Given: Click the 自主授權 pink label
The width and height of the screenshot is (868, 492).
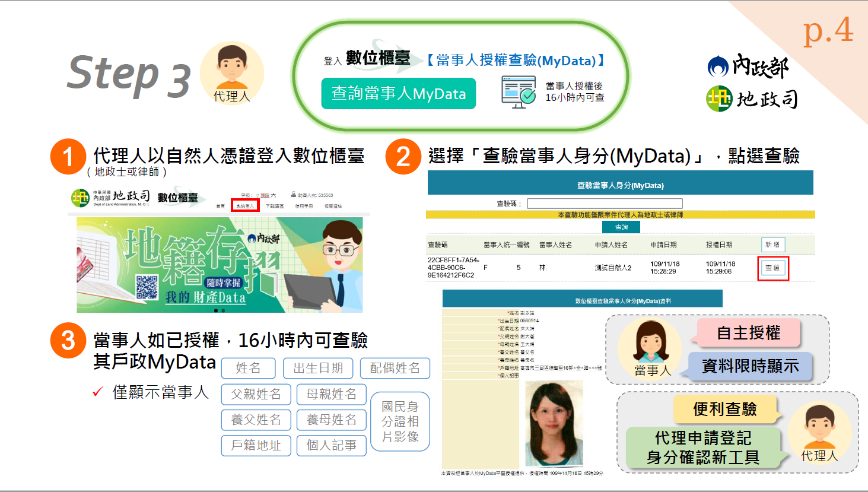Looking at the screenshot, I should click(x=749, y=333).
